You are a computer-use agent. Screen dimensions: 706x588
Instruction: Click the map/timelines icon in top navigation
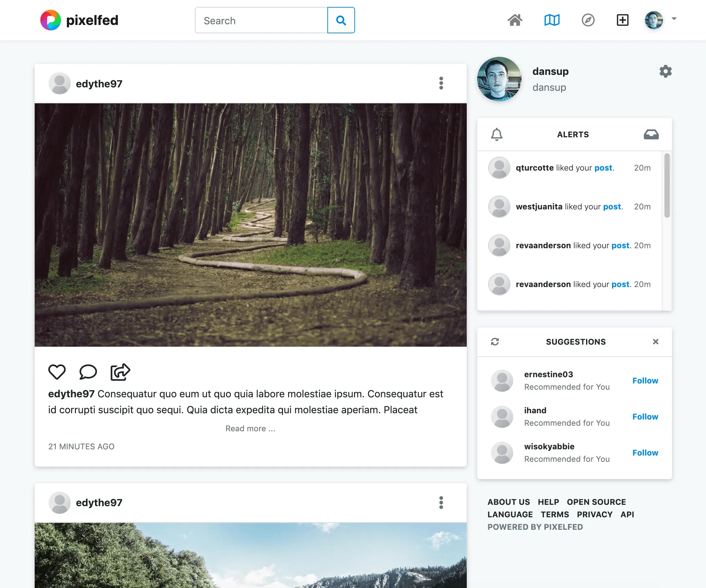(552, 20)
